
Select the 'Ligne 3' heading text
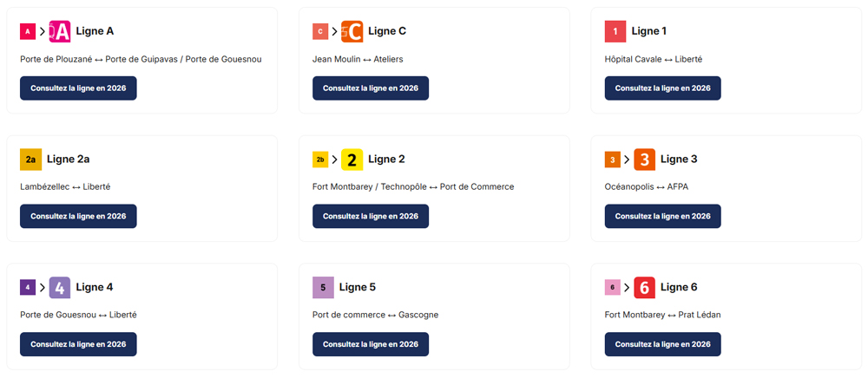pyautogui.click(x=679, y=160)
